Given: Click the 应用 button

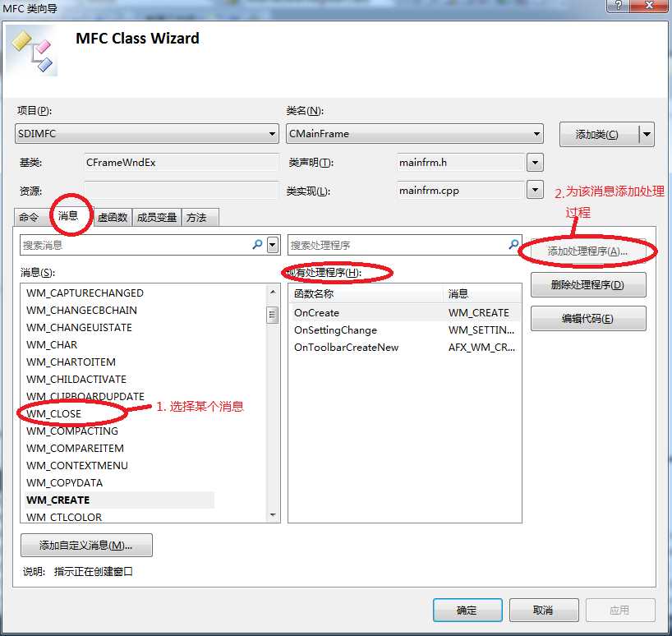Looking at the screenshot, I should coord(620,610).
